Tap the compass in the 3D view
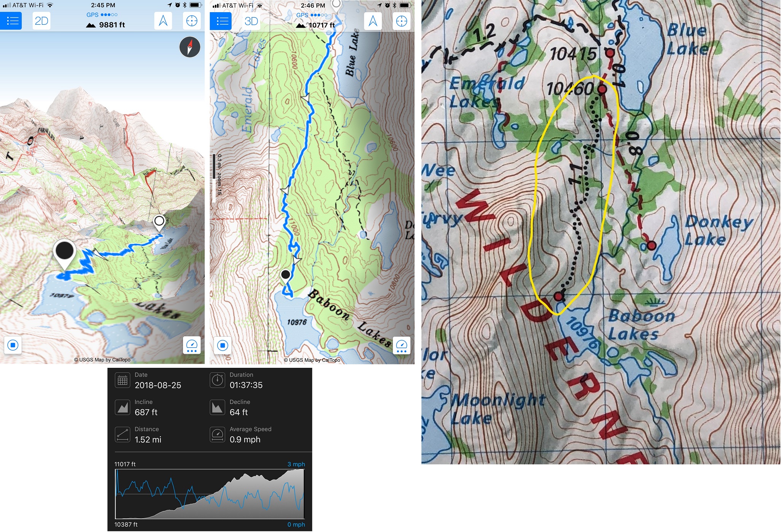The width and height of the screenshot is (782, 532). pos(190,47)
